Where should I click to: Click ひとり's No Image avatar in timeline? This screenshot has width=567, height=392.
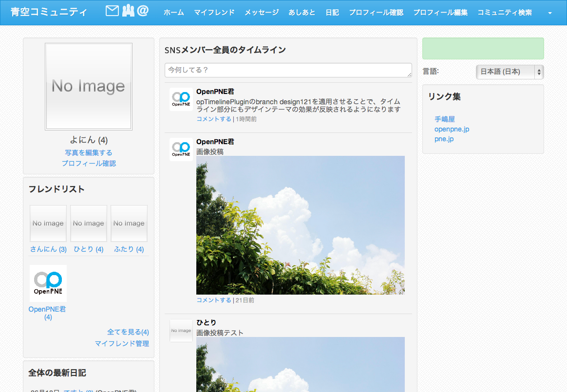[181, 331]
